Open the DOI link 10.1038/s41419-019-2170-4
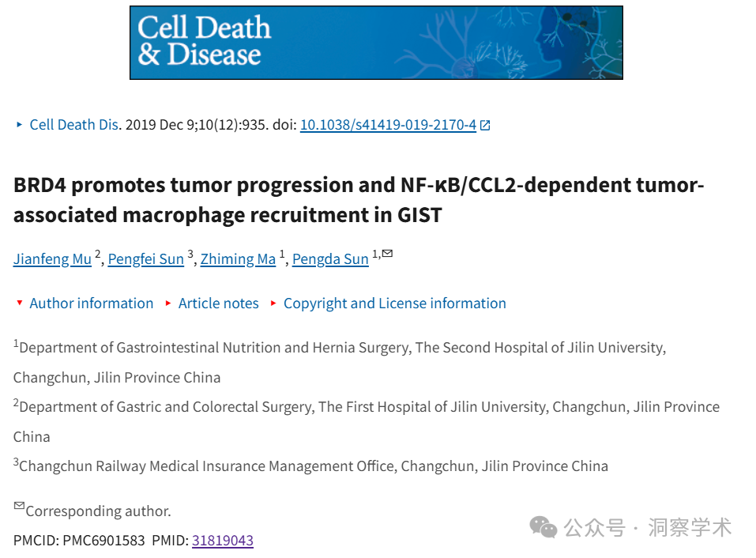 tap(388, 125)
